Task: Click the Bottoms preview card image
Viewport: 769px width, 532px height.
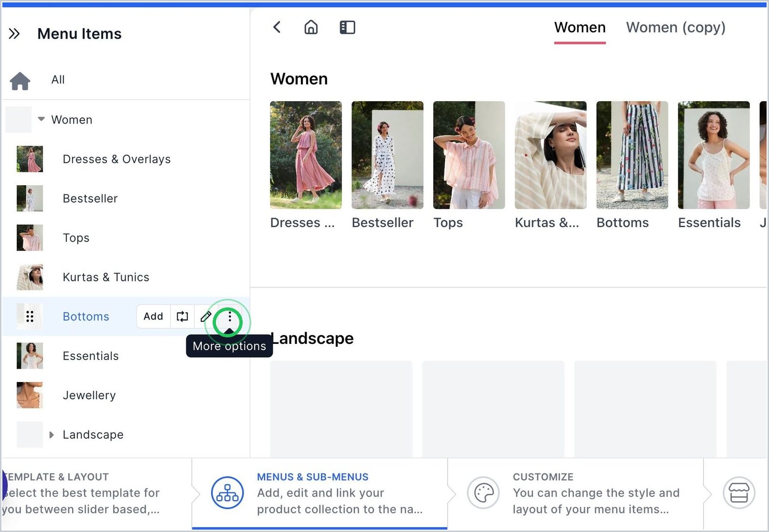Action: [632, 155]
